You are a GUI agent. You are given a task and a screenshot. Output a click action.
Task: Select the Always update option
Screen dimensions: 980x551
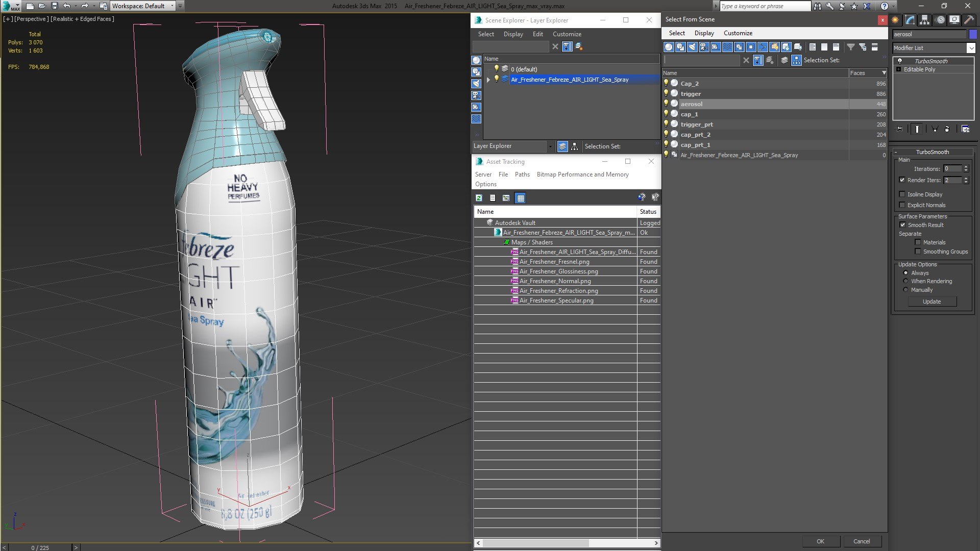pyautogui.click(x=905, y=273)
